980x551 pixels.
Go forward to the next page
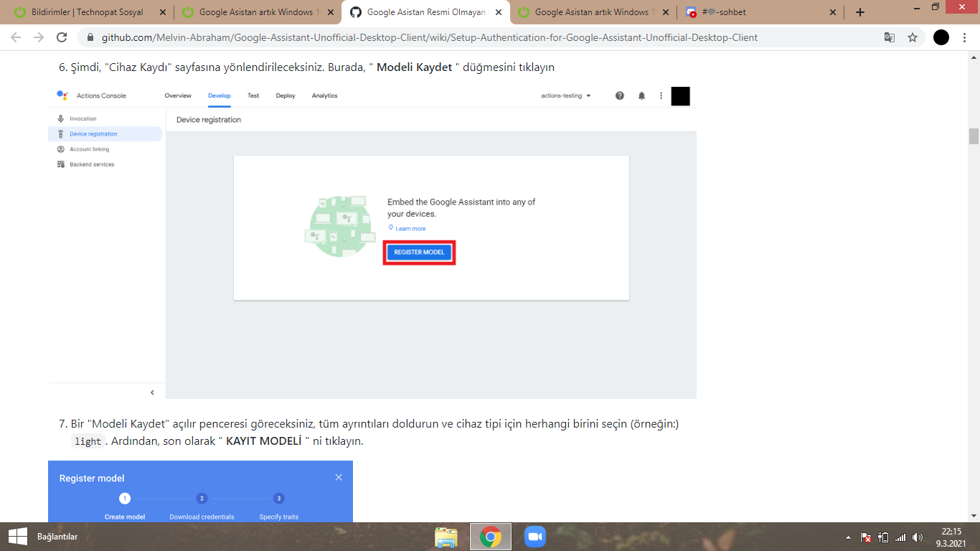(39, 37)
